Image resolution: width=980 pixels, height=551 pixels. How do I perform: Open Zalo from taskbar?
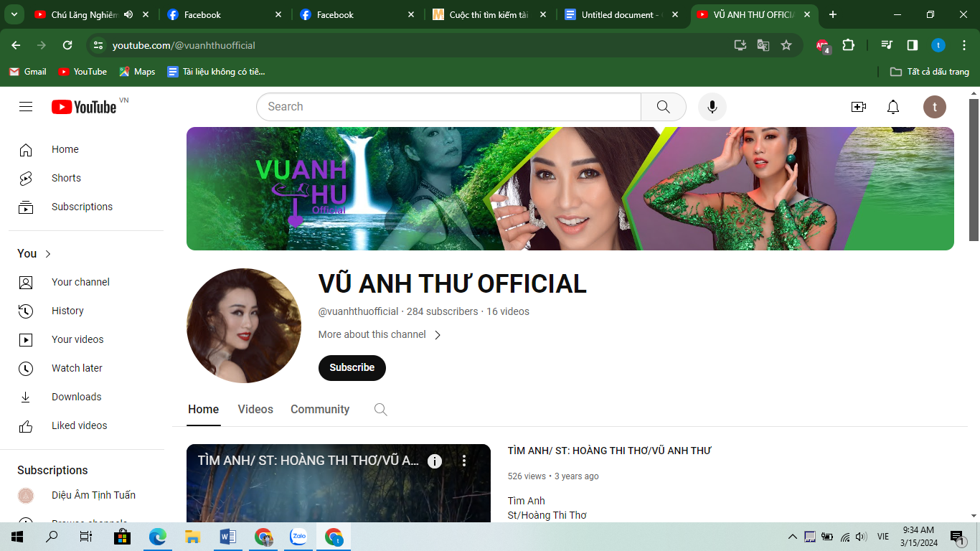pos(298,536)
